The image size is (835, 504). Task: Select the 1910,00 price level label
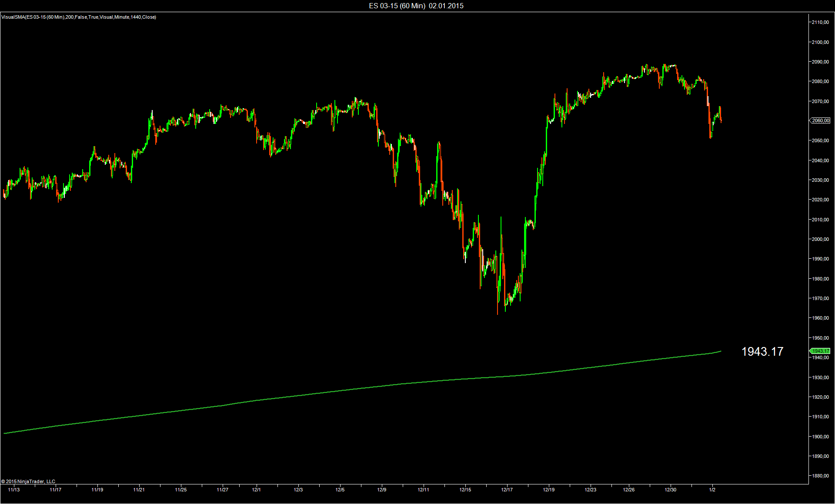(x=820, y=417)
